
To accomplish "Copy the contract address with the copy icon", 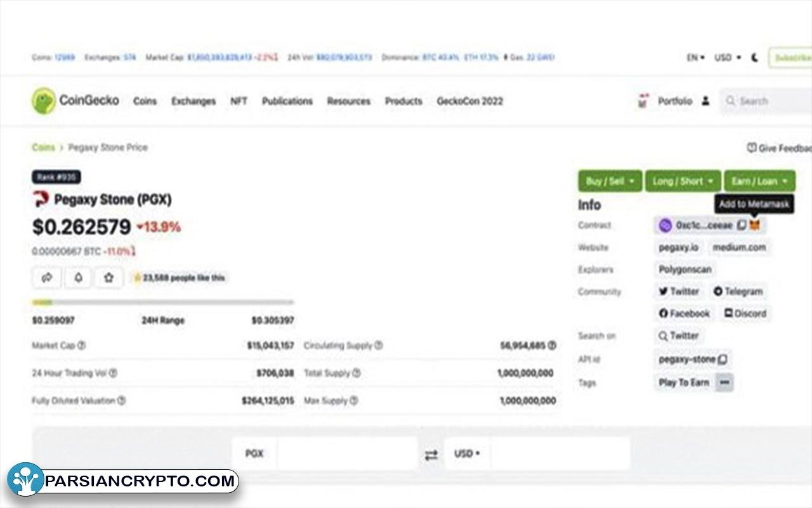I will tap(742, 225).
